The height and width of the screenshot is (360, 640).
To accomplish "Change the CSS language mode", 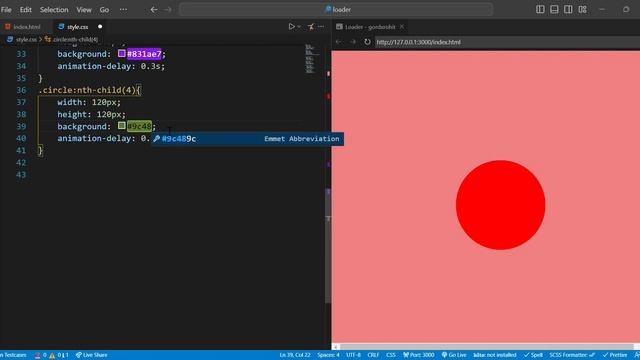I will (x=391, y=355).
